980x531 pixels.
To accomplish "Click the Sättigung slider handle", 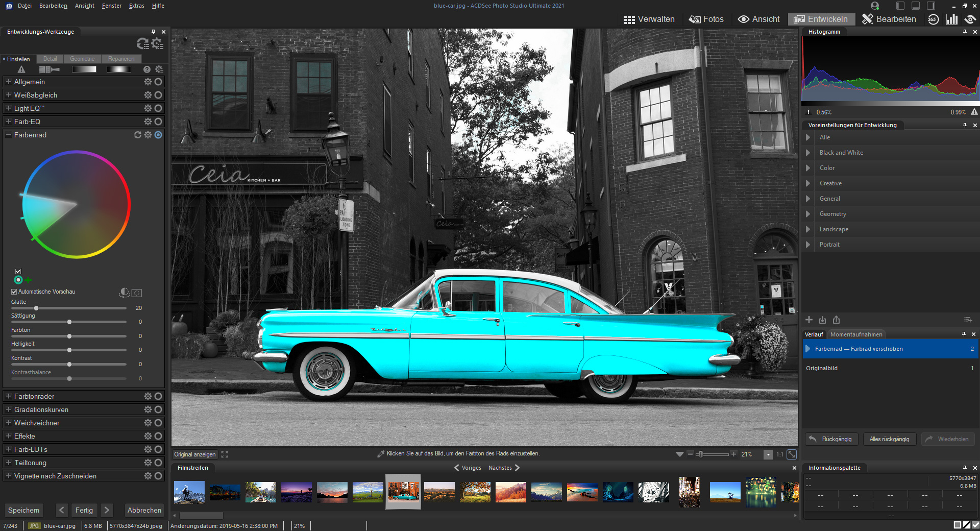I will (x=69, y=322).
